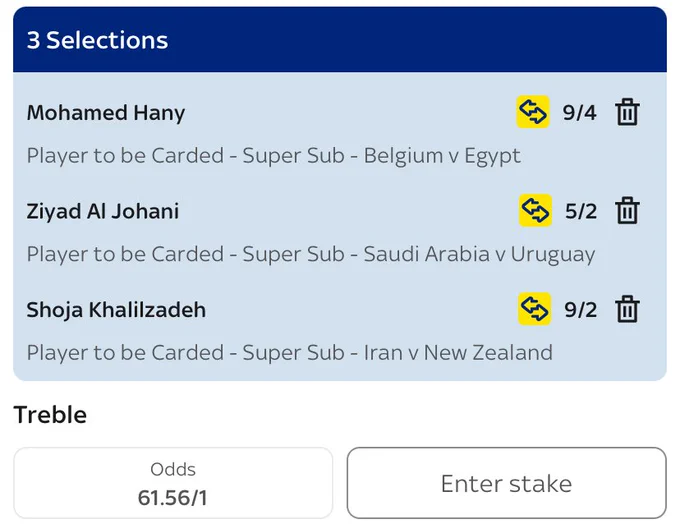Select the 9/2 odds for Shoja Khalilzadeh
Image resolution: width=680 pixels, height=524 pixels.
pyautogui.click(x=581, y=310)
